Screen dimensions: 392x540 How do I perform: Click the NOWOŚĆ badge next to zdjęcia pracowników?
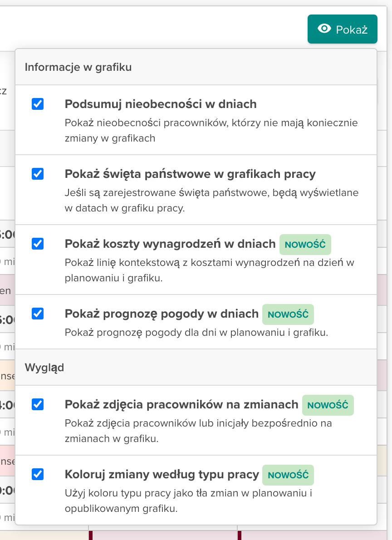click(x=328, y=405)
